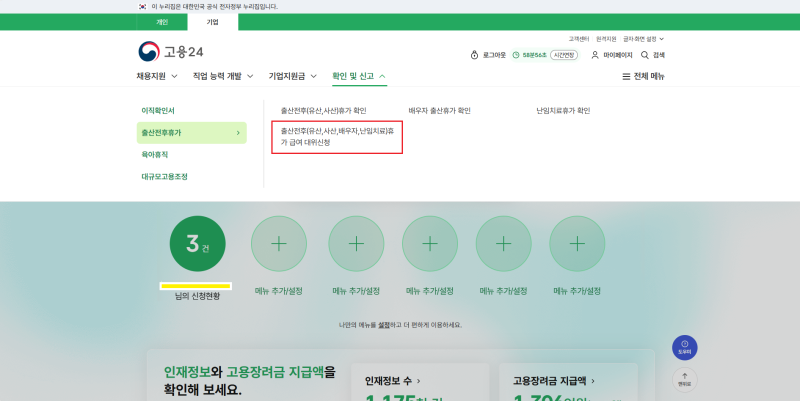Viewport: 800px width, 401px height.
Task: Collapse the 확인 및 신고 menu
Action: [359, 77]
